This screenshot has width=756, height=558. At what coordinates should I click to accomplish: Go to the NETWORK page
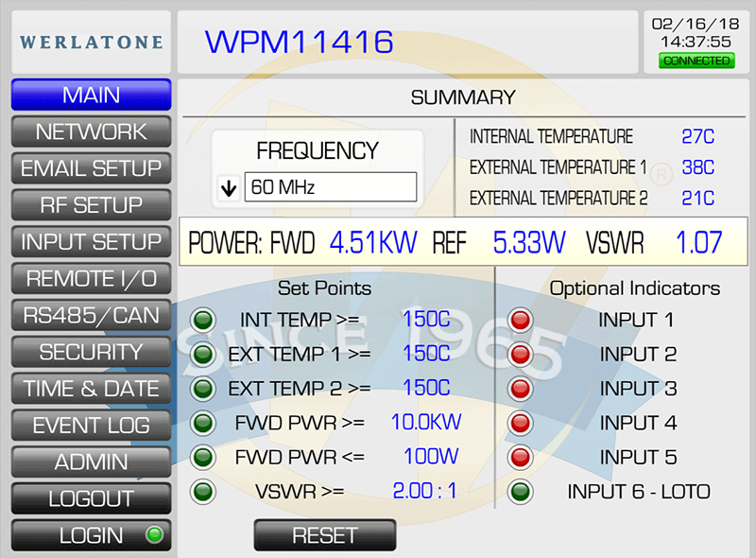[x=91, y=131]
